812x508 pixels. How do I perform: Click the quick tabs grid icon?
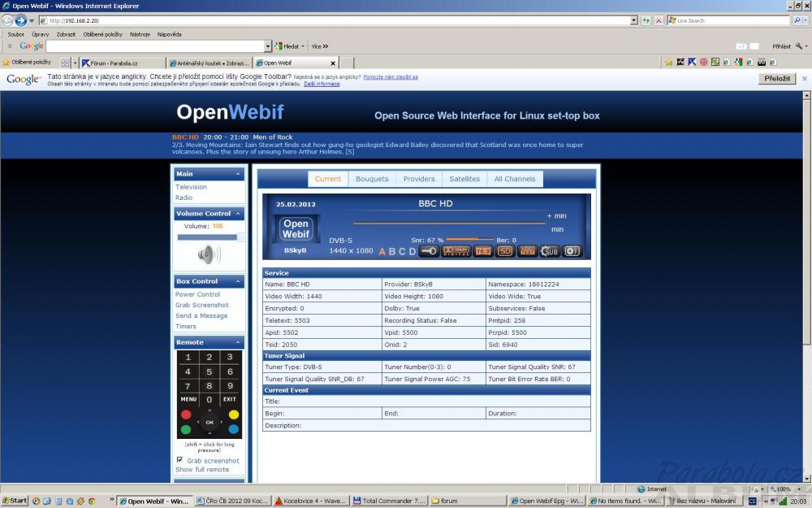click(x=65, y=63)
